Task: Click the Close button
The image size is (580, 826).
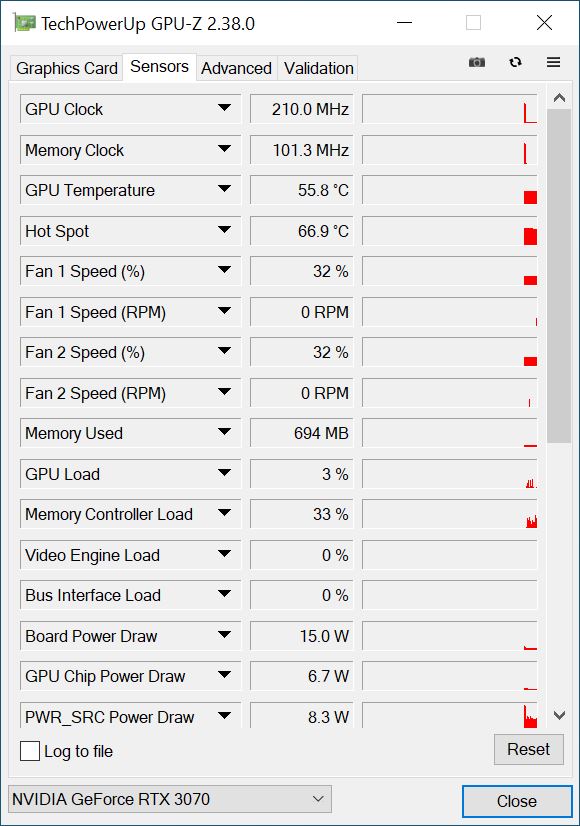Action: click(517, 801)
